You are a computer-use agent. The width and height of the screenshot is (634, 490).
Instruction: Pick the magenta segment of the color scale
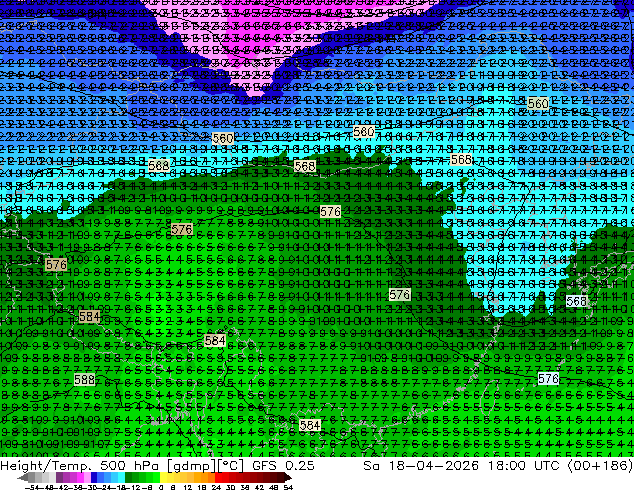pos(80,477)
